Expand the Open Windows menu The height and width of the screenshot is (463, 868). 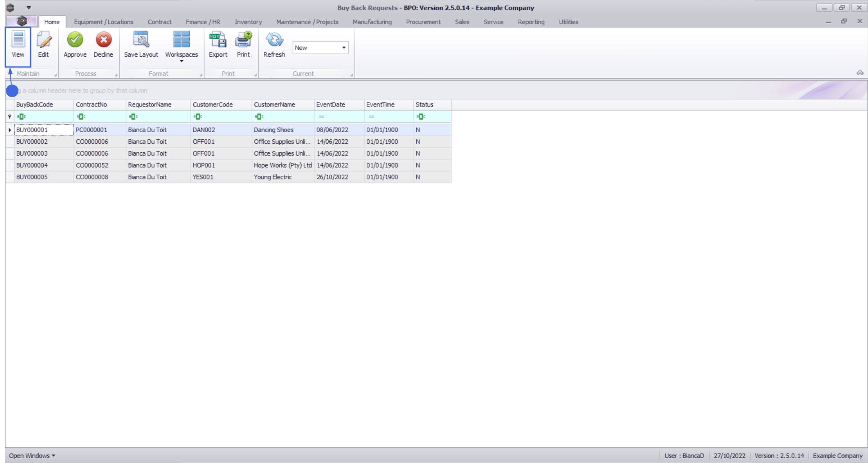32,455
